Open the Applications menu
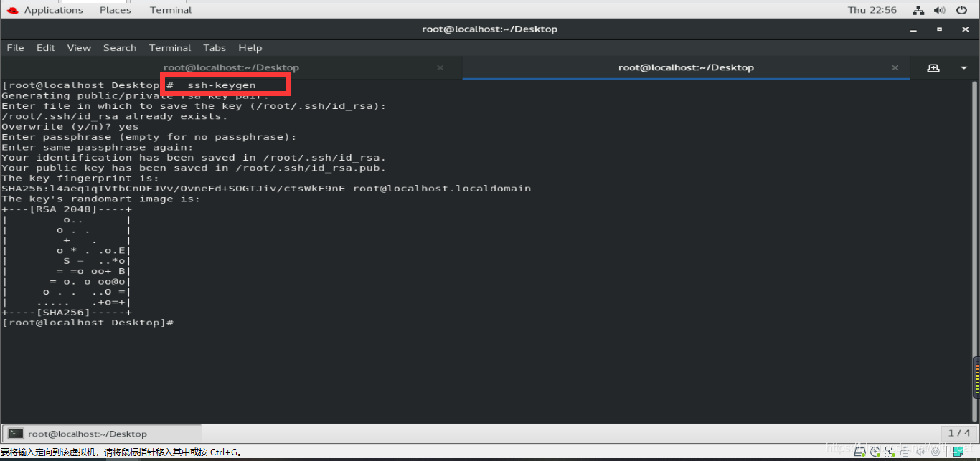The image size is (980, 461). (x=54, y=10)
